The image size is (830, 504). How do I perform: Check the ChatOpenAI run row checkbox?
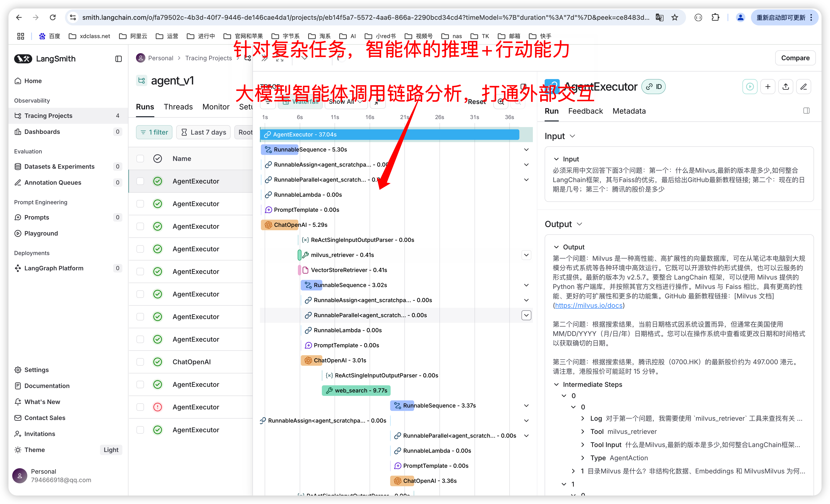point(140,362)
